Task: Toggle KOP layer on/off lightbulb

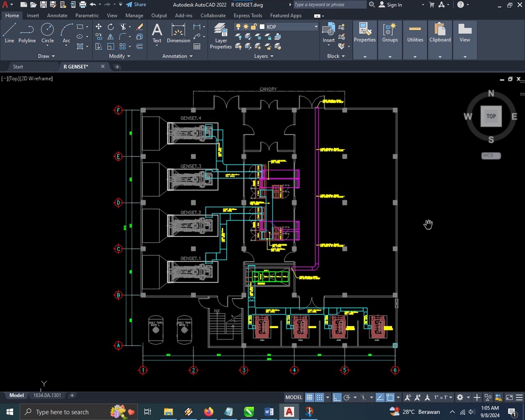Action: pos(238,26)
